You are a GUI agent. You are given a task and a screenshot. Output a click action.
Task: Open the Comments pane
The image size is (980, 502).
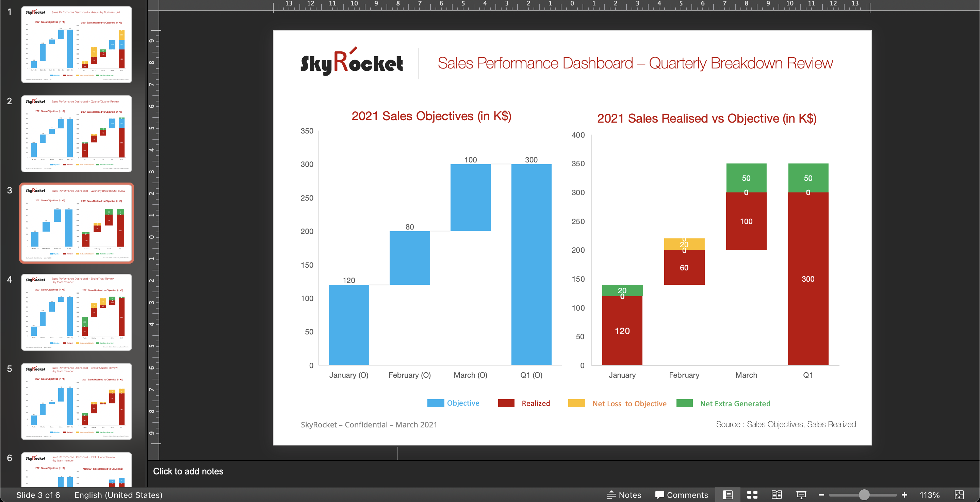(x=681, y=495)
